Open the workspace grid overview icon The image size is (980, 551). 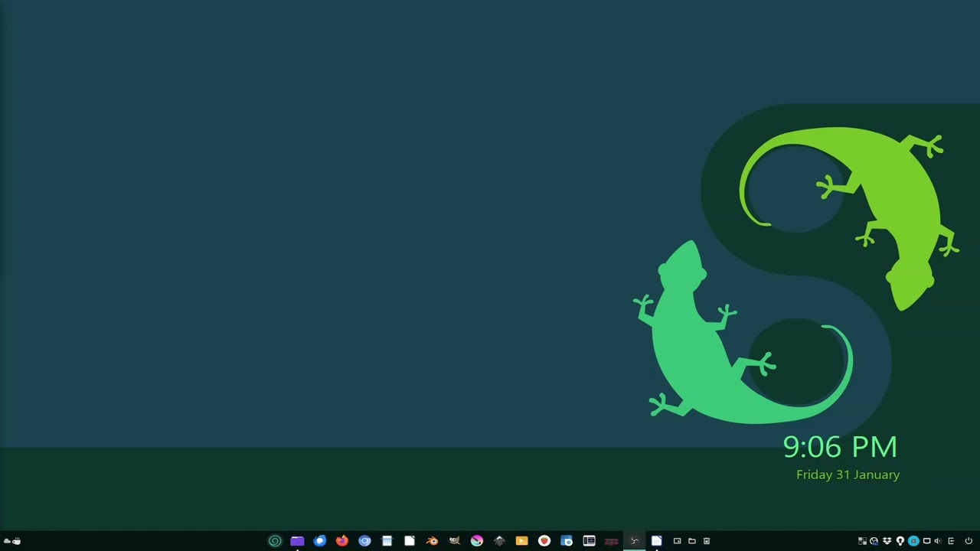pyautogui.click(x=862, y=541)
